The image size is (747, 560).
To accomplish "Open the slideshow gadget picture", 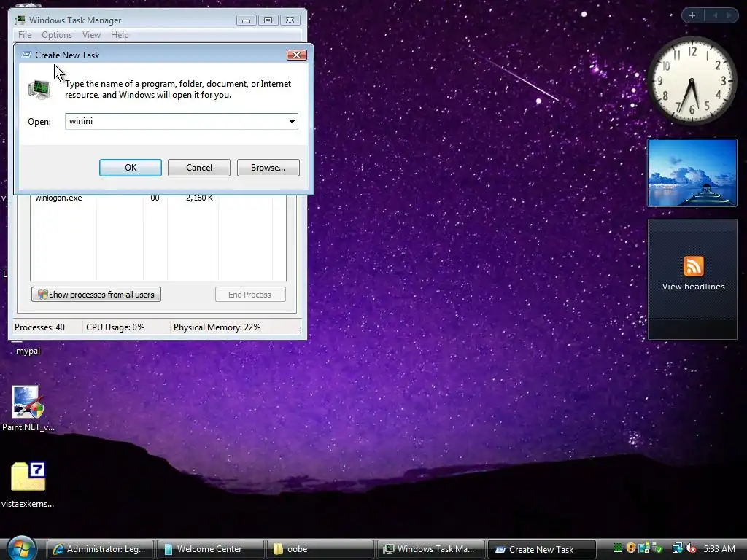I will click(x=692, y=173).
